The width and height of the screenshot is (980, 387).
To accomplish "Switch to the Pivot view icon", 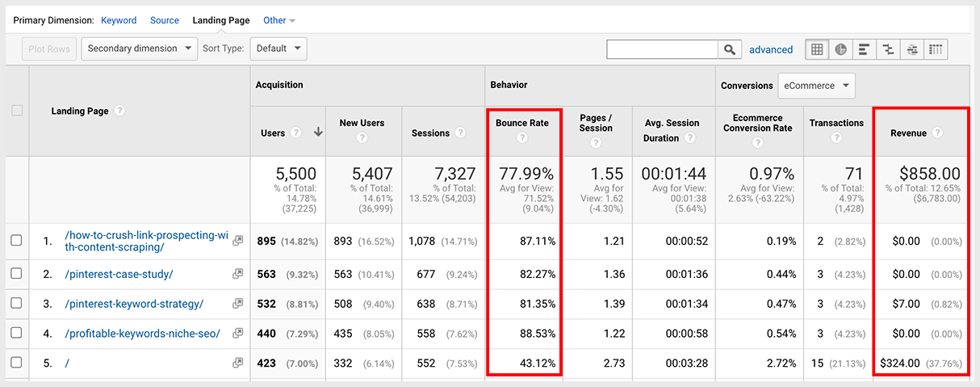I will point(936,49).
